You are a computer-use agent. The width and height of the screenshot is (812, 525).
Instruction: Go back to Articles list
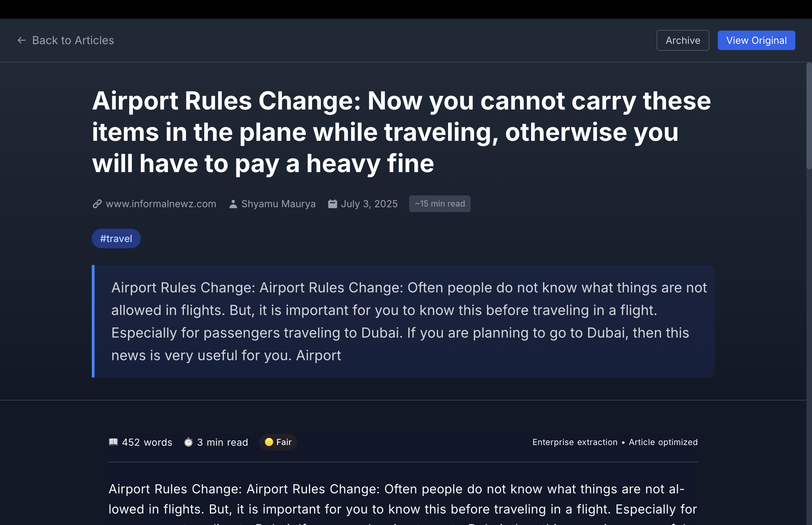(x=65, y=40)
